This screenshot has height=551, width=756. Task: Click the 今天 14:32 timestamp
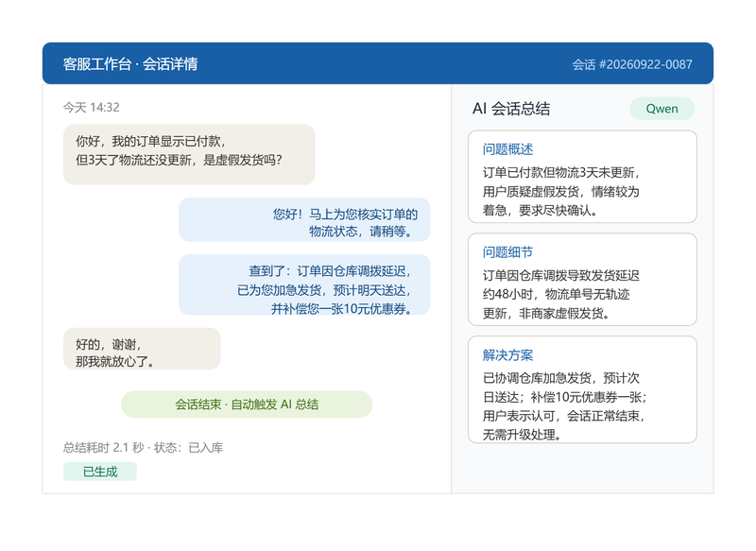point(91,107)
